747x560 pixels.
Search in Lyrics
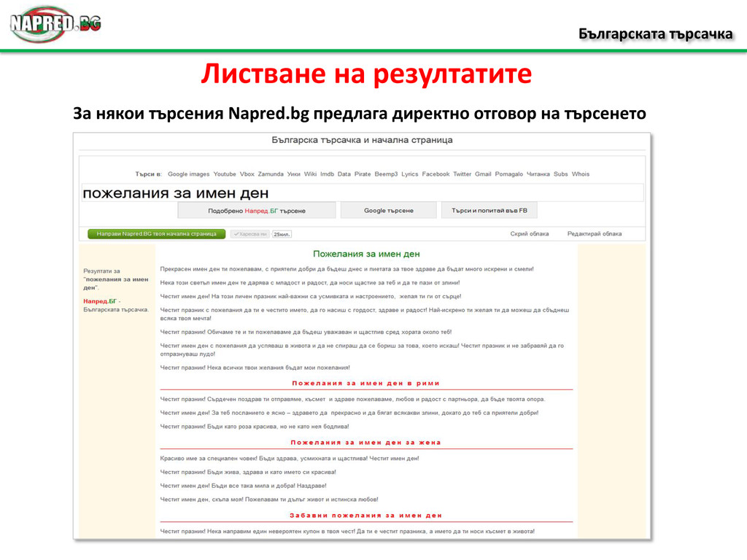(x=409, y=174)
